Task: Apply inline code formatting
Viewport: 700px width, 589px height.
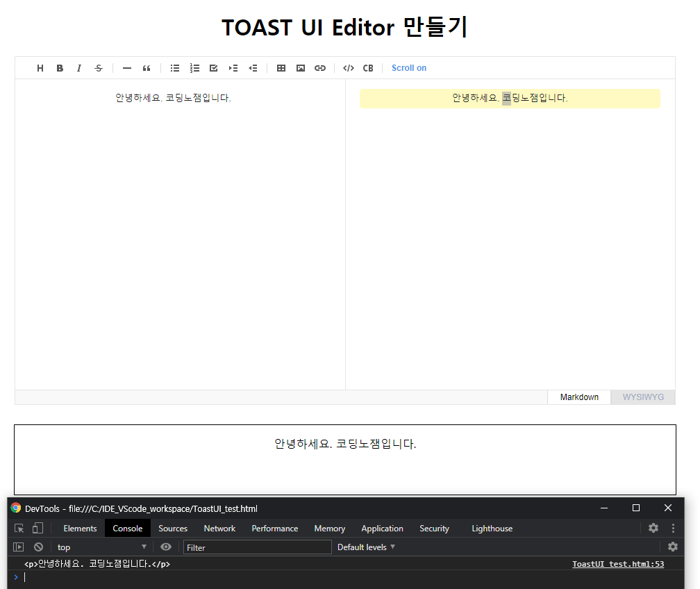Action: (349, 68)
